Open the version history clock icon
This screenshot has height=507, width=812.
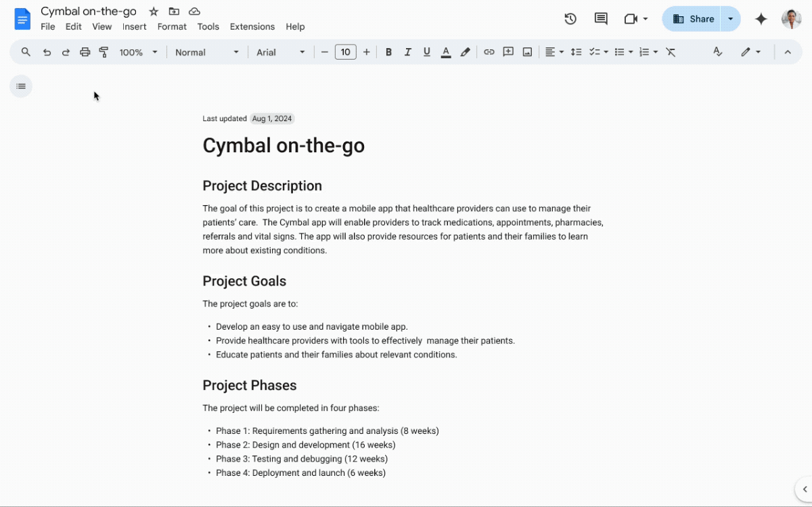(x=570, y=19)
